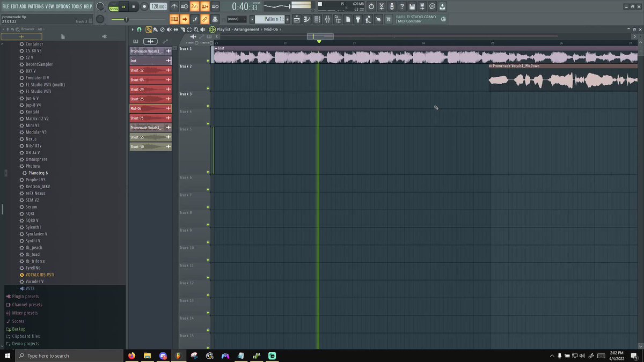Click the globe icon beside FL STUDIO GRAND
644x362 pixels.
point(444,19)
